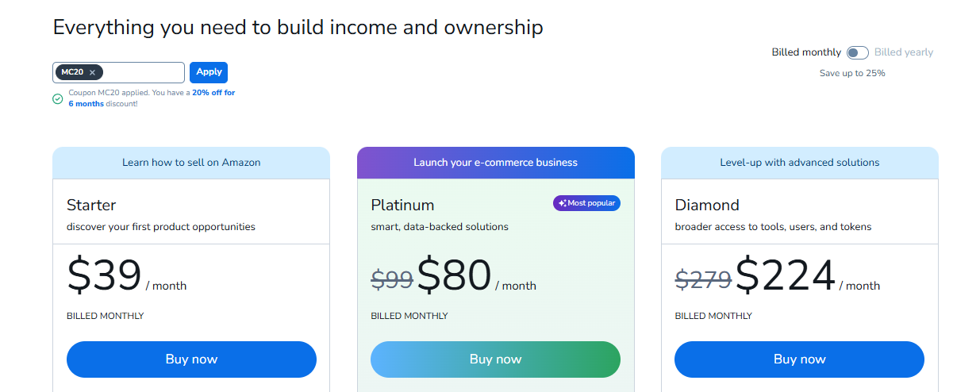Click the green checkmark coupon success icon
Screen dimensions: 980x392
click(58, 99)
